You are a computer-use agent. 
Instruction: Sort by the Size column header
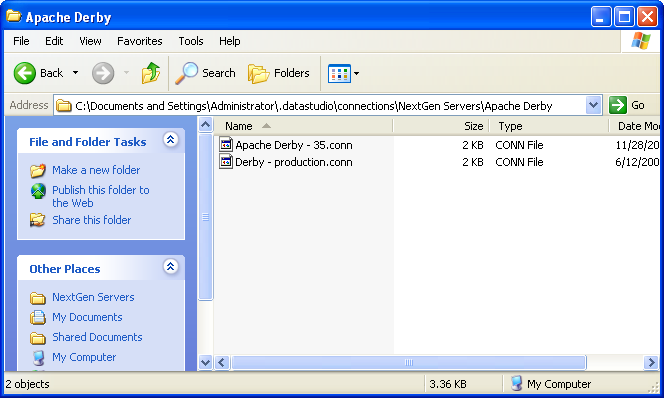[441, 126]
